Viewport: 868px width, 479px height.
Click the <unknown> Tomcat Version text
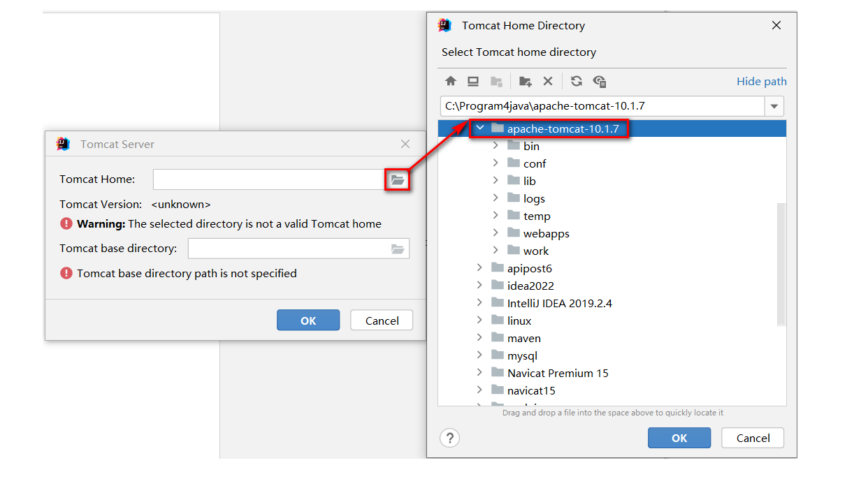pos(181,205)
